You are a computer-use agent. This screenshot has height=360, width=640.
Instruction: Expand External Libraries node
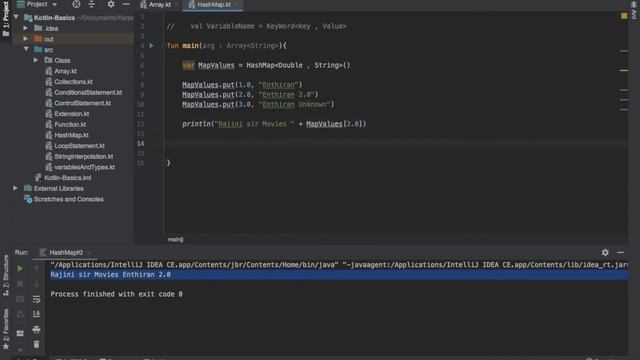[x=16, y=188]
